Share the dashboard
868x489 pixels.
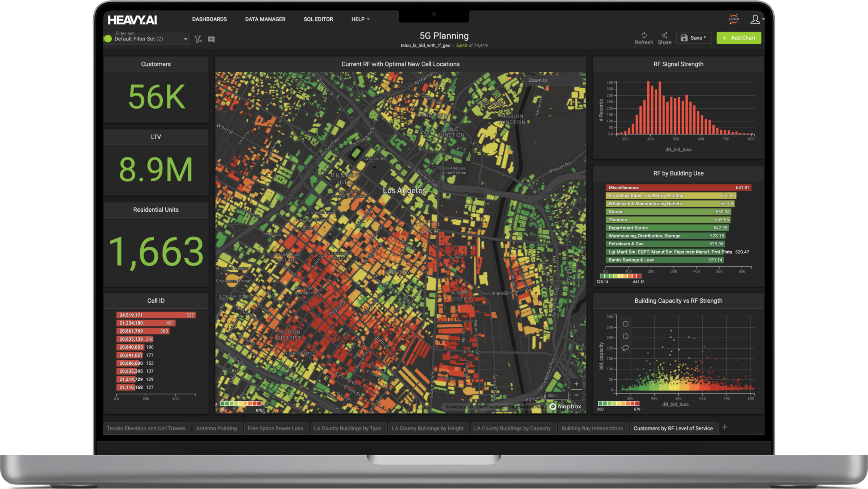click(664, 38)
